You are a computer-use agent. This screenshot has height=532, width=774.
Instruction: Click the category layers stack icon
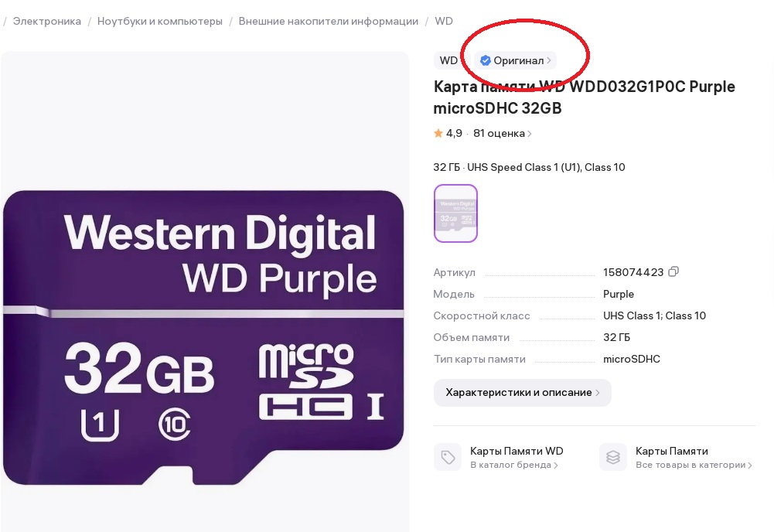coord(613,457)
